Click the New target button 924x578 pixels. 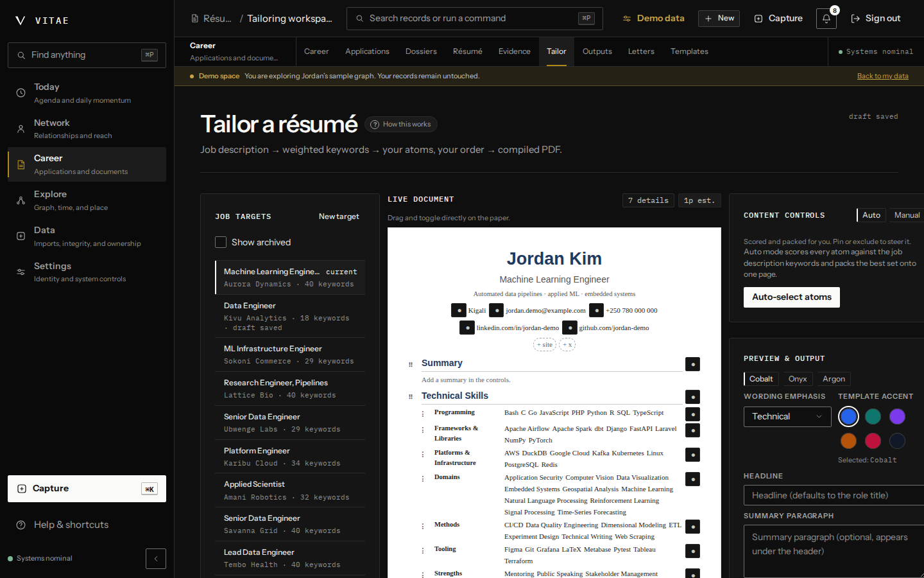(x=339, y=216)
